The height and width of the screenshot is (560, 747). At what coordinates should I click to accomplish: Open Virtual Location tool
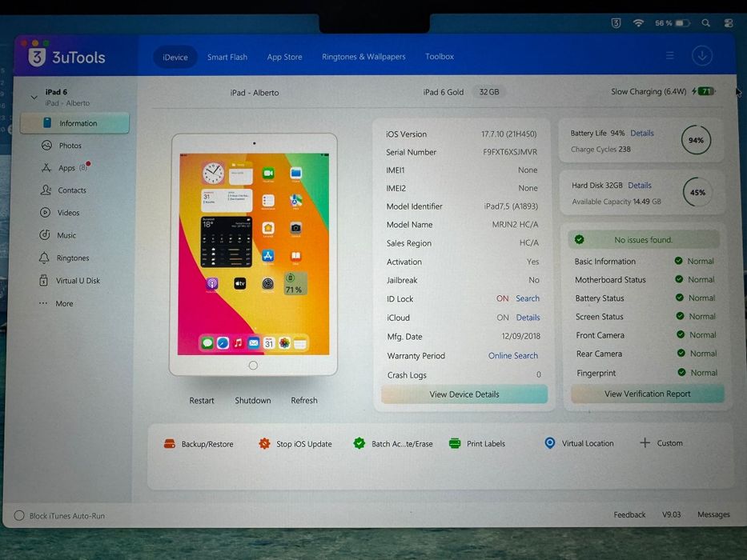[579, 443]
